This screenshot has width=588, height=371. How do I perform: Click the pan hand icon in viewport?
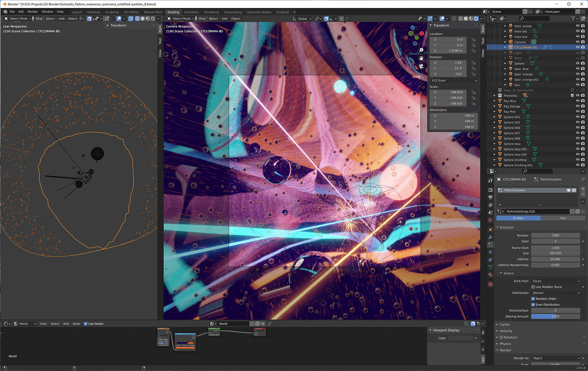[x=421, y=58]
